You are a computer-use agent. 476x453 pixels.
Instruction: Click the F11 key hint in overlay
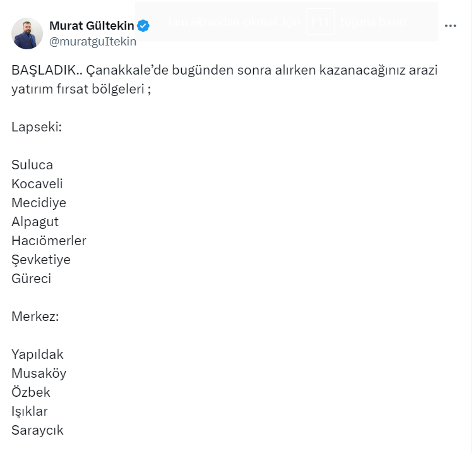point(319,21)
